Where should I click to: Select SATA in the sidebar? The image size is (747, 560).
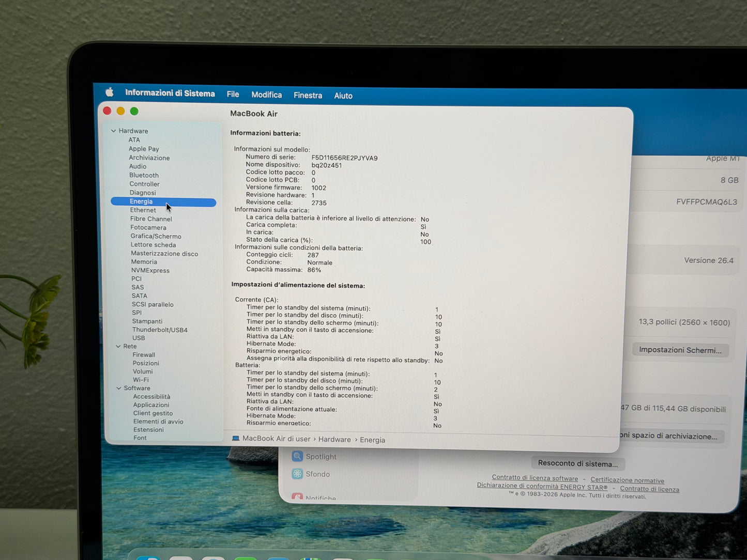point(140,295)
